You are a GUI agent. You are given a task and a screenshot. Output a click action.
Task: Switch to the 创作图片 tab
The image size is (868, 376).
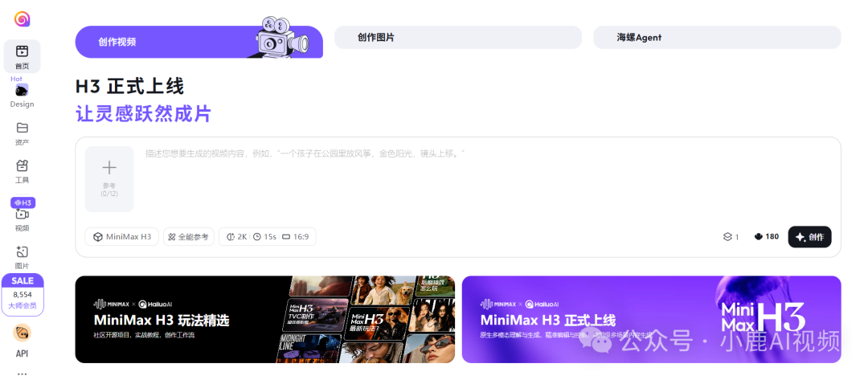click(x=458, y=38)
